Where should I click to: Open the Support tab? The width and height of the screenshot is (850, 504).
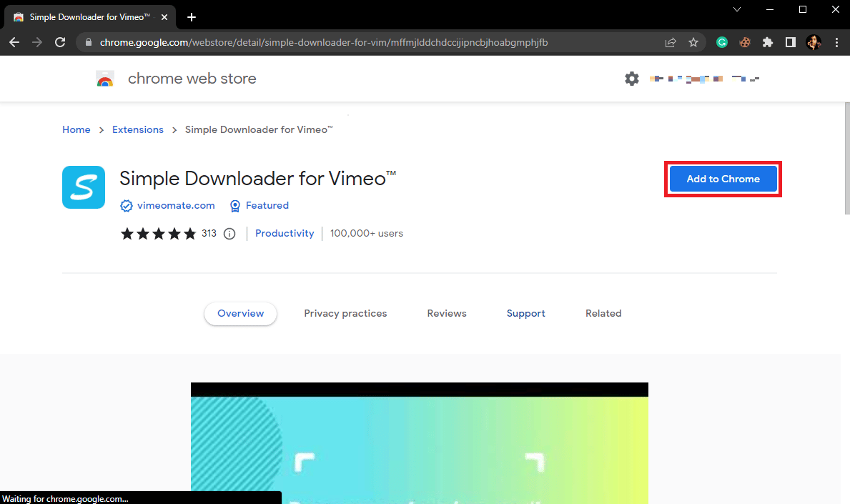coord(526,313)
